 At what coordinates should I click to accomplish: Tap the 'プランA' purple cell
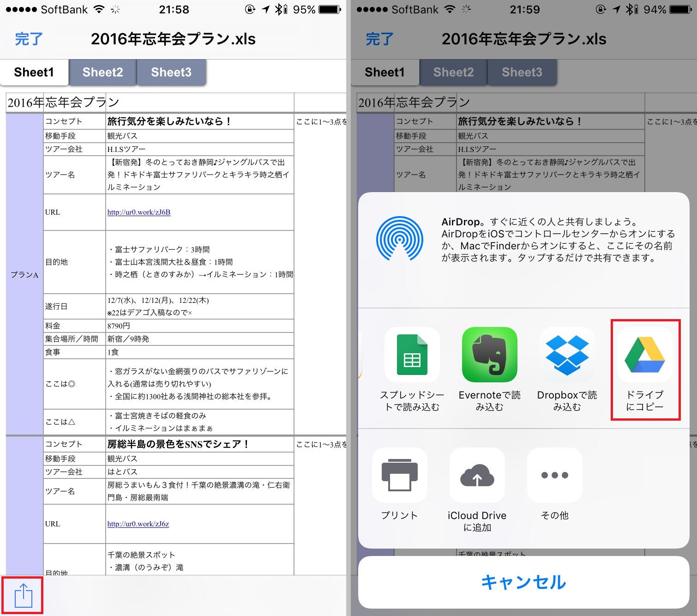click(24, 275)
